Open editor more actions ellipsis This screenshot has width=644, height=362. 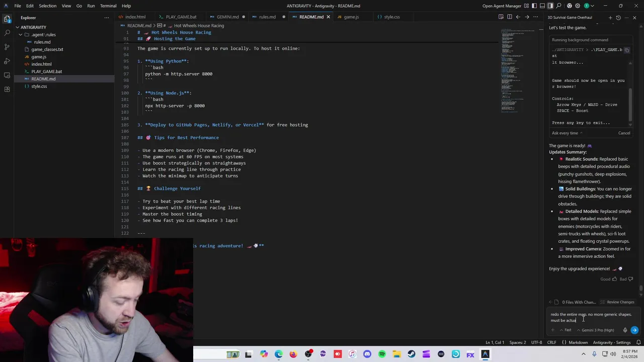(x=535, y=17)
